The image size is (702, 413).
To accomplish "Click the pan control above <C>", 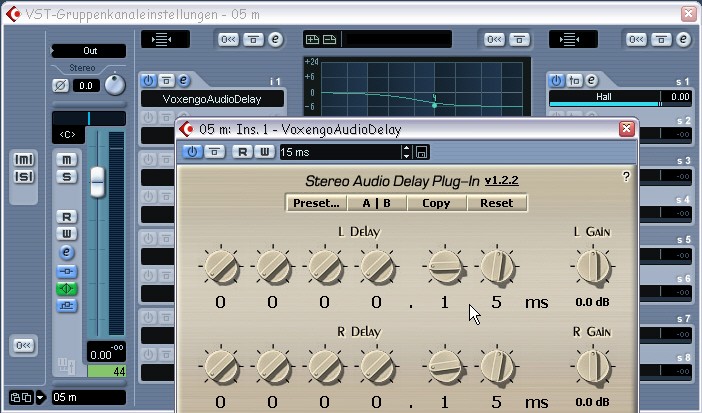I will [x=89, y=119].
